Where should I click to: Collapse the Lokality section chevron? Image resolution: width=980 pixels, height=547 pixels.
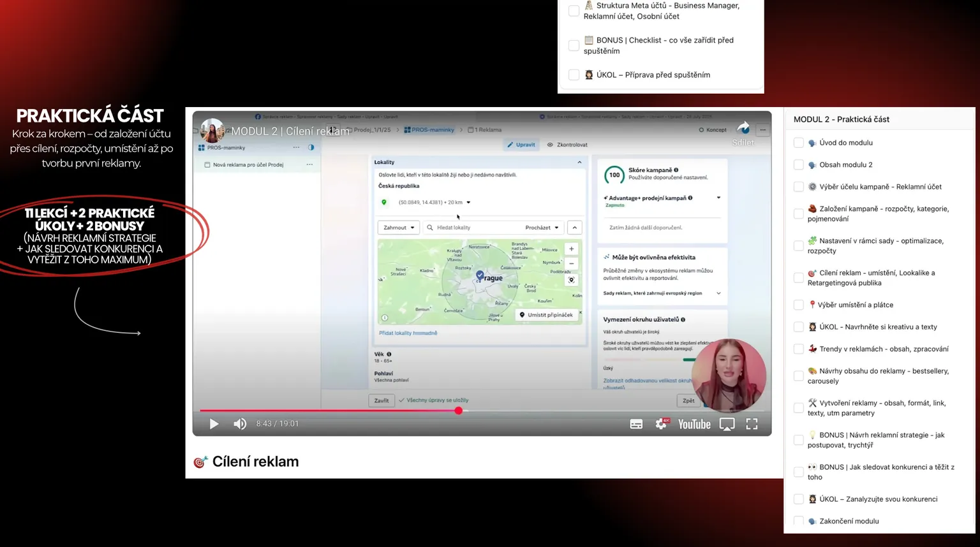click(x=579, y=163)
